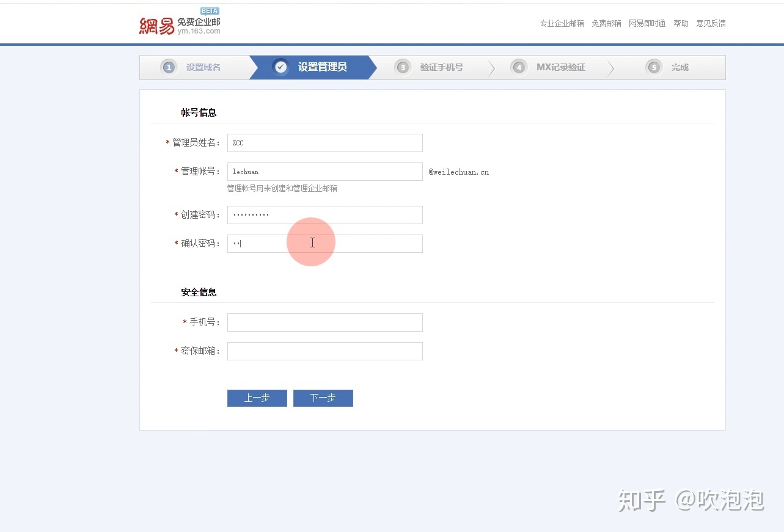
Task: Select the 管理帐号 field containing lechuan
Action: click(324, 172)
